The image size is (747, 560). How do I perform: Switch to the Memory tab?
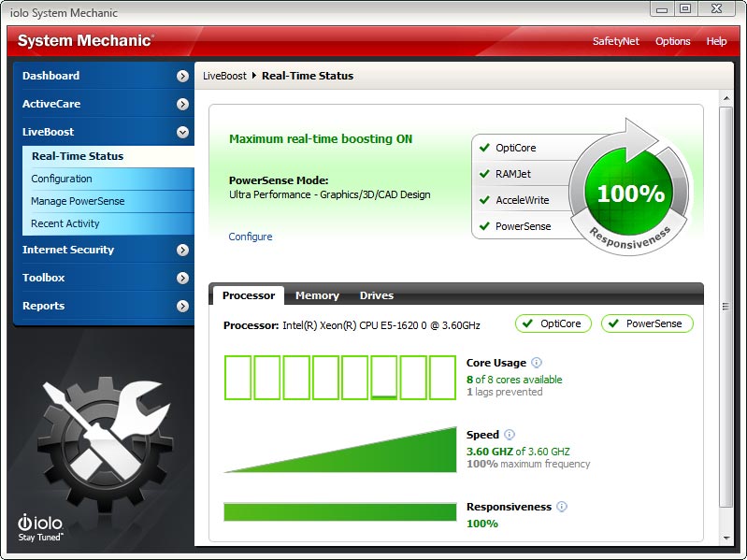click(x=317, y=295)
